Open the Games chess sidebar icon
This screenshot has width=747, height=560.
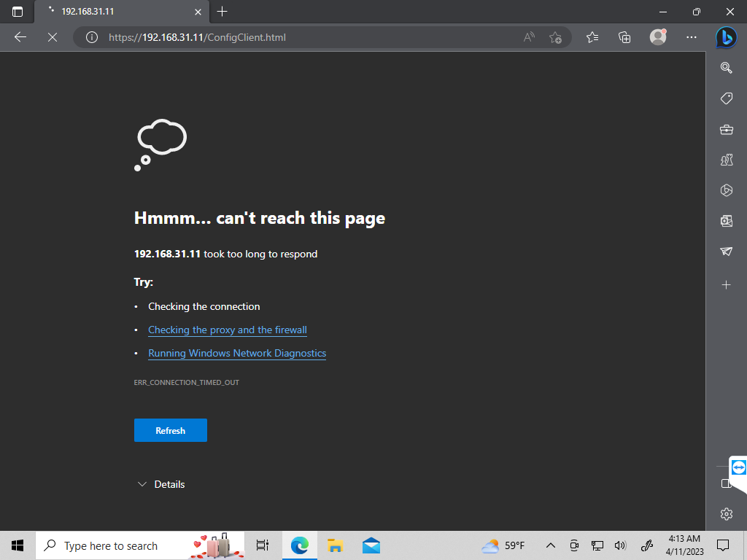click(x=726, y=160)
